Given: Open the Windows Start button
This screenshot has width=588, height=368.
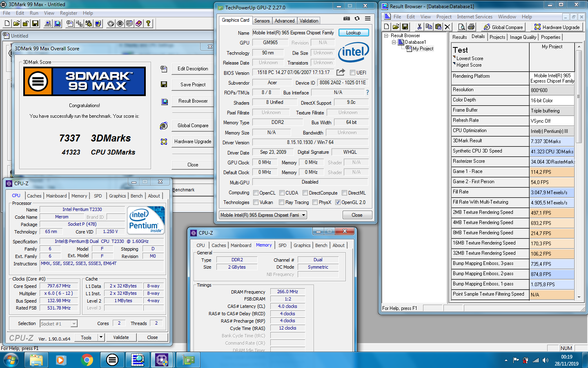Looking at the screenshot, I should point(11,360).
